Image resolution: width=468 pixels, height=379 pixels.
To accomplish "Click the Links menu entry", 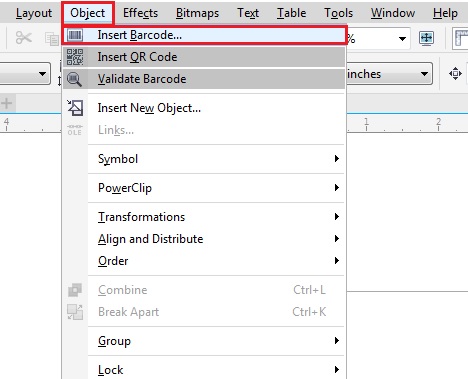I will click(204, 130).
